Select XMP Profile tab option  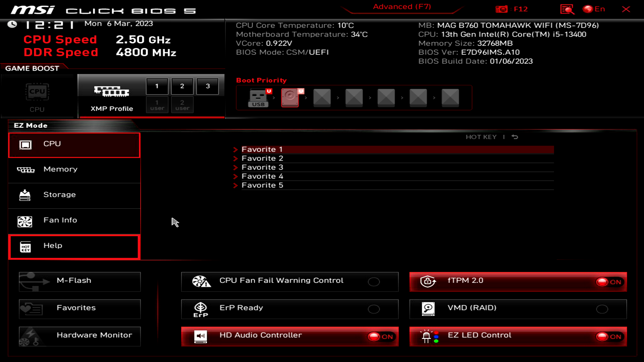(x=111, y=95)
